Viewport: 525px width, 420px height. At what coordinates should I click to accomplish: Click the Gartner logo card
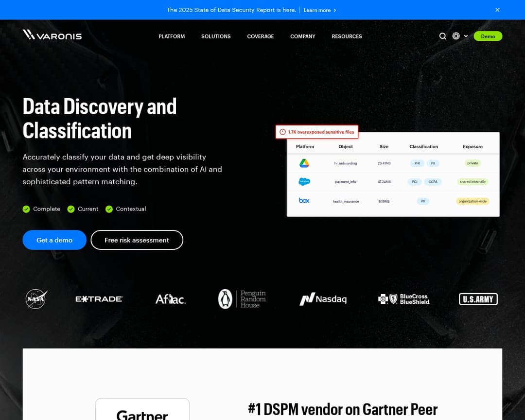pyautogui.click(x=142, y=409)
